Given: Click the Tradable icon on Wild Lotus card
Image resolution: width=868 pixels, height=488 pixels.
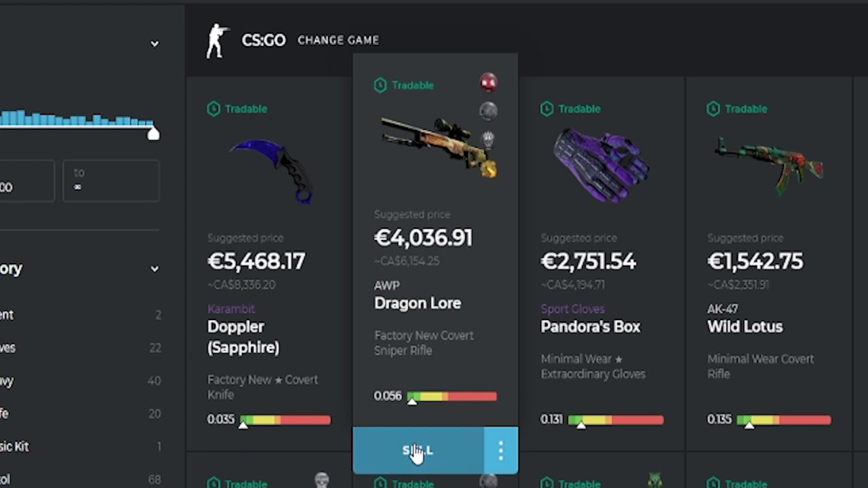Looking at the screenshot, I should (713, 108).
